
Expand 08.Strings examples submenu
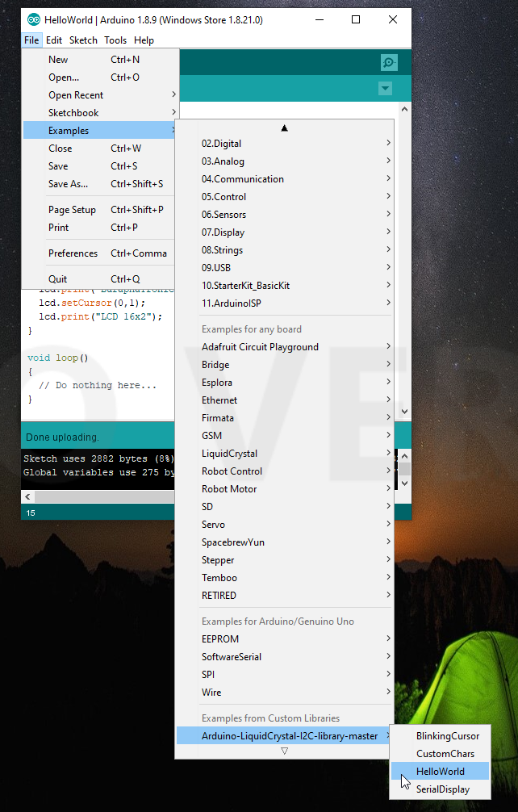coord(284,249)
